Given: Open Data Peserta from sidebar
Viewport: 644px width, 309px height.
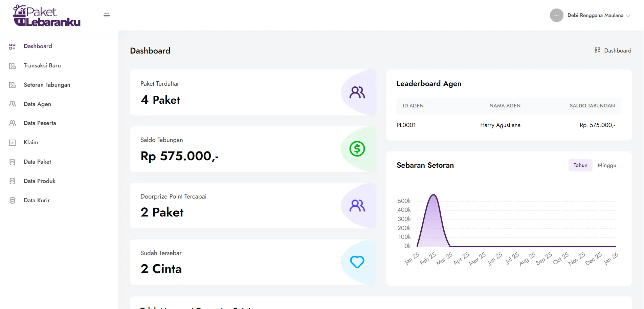Looking at the screenshot, I should tap(40, 123).
